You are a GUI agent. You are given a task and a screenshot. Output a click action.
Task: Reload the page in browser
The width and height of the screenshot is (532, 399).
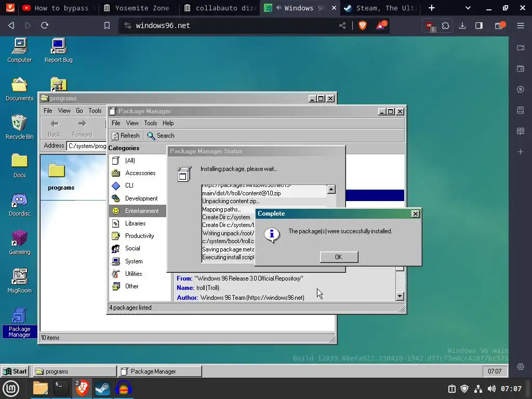point(45,25)
